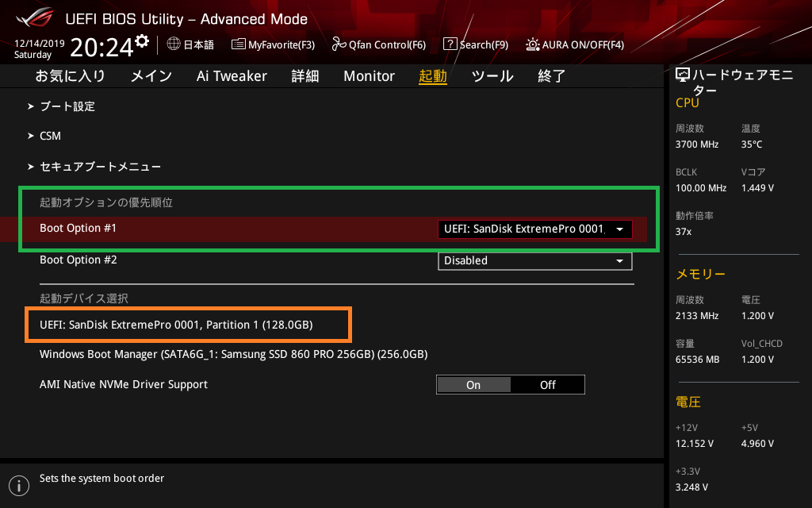This screenshot has width=812, height=508.
Task: Switch to the 終了 tab
Action: [552, 76]
